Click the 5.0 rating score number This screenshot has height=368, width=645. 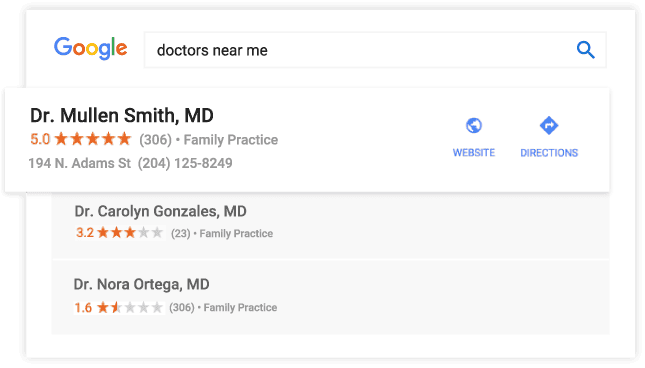[x=40, y=139]
